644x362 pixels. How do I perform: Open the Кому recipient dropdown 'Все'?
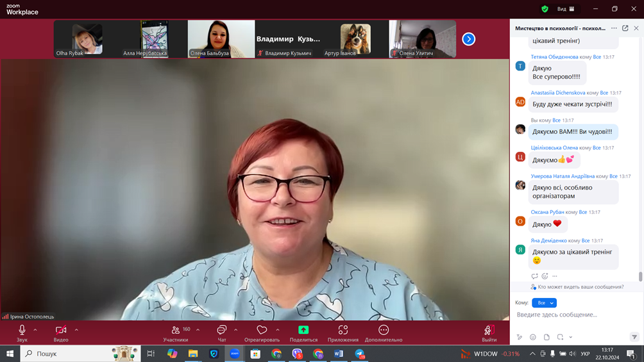[544, 302]
